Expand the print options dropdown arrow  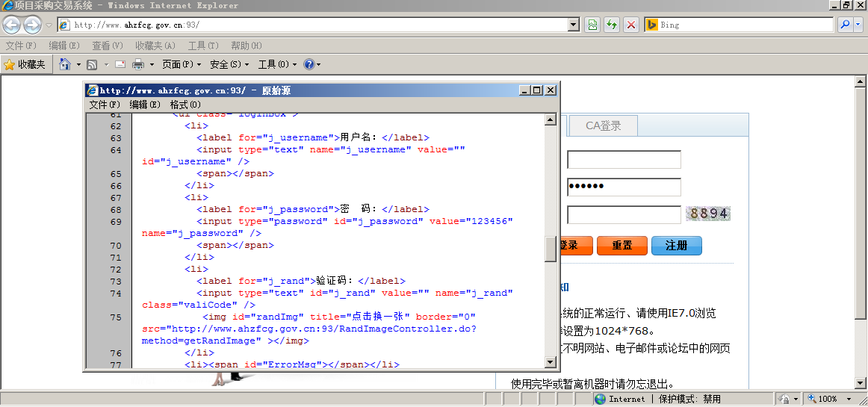(152, 65)
